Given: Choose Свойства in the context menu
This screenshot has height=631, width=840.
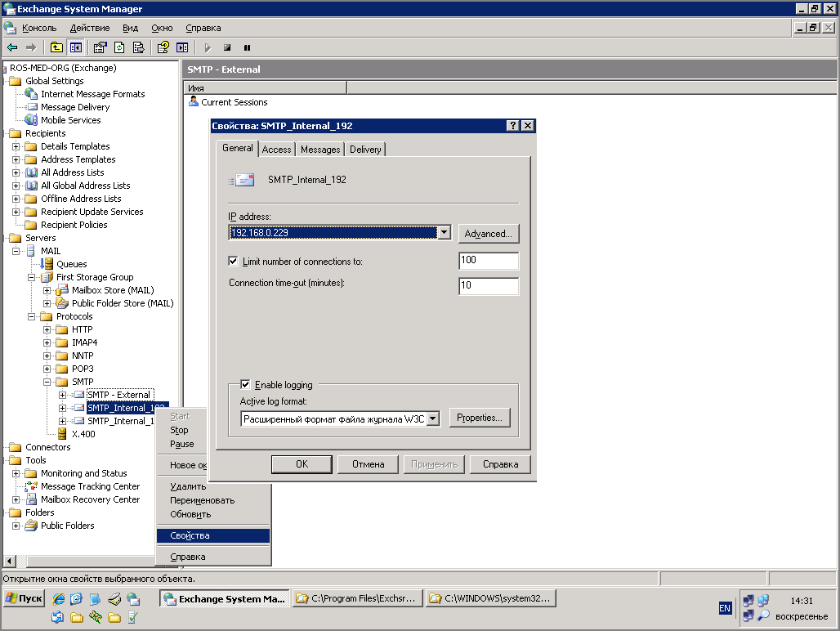Looking at the screenshot, I should 213,535.
